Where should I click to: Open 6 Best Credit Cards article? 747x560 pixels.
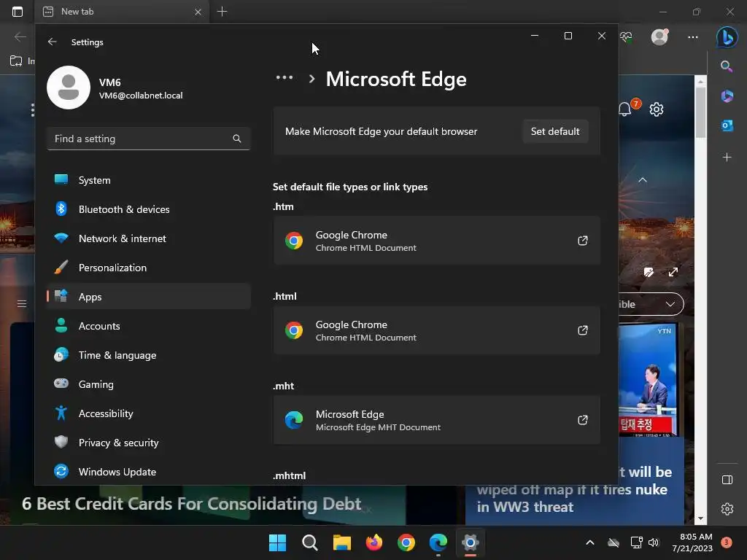click(x=192, y=503)
